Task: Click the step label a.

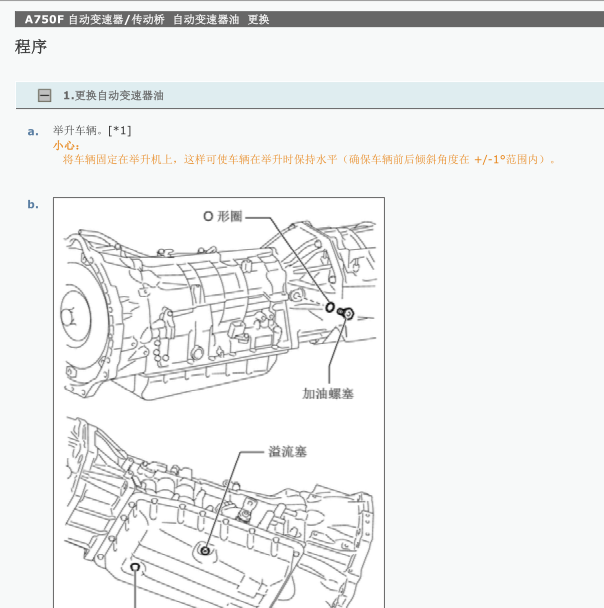Action: pyautogui.click(x=33, y=132)
